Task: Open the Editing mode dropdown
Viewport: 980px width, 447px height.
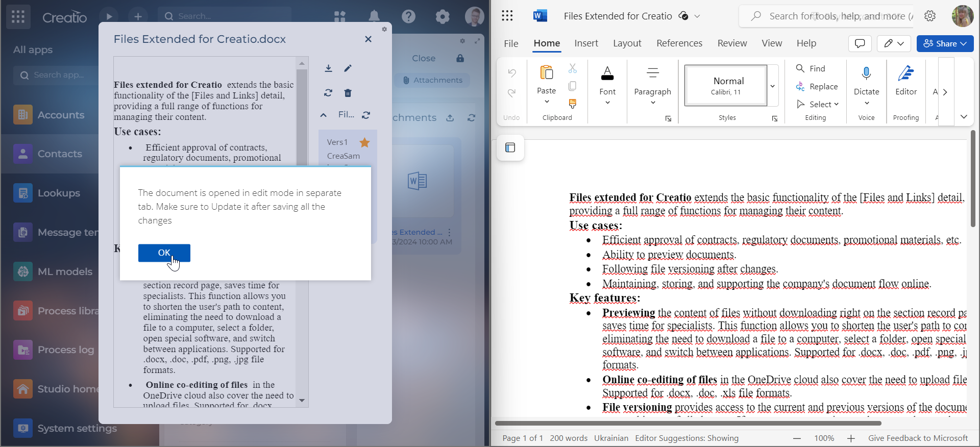Action: click(894, 43)
